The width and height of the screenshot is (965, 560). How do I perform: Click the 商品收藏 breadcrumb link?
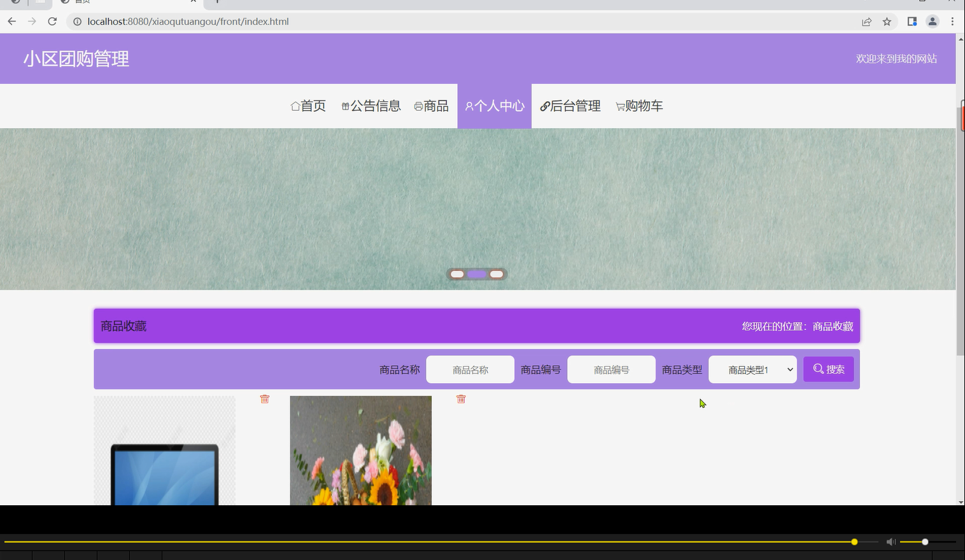pos(833,326)
